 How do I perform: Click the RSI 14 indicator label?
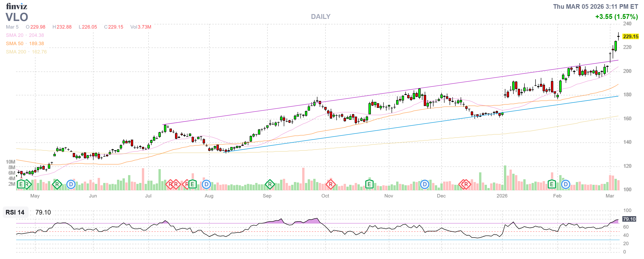[x=15, y=212]
